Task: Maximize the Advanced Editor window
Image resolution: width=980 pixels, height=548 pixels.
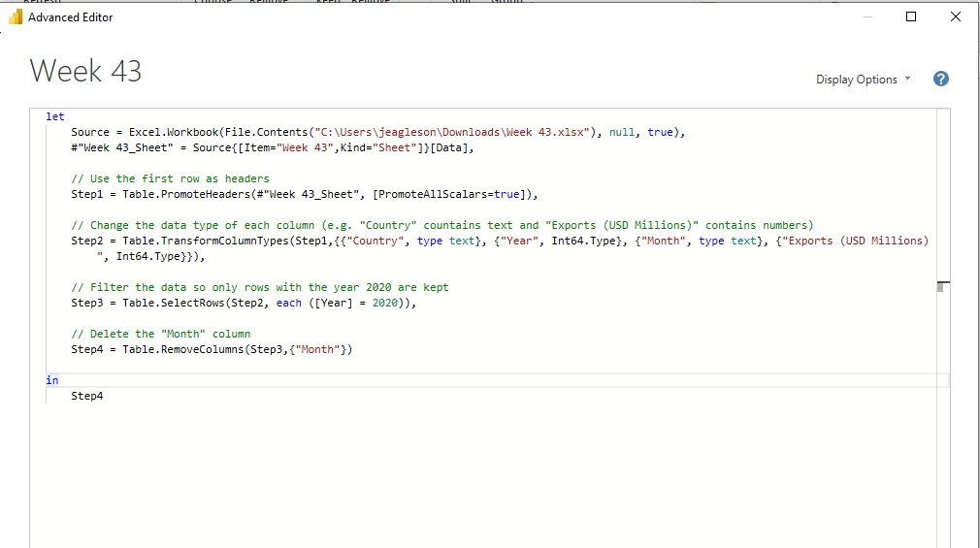Action: (x=911, y=16)
